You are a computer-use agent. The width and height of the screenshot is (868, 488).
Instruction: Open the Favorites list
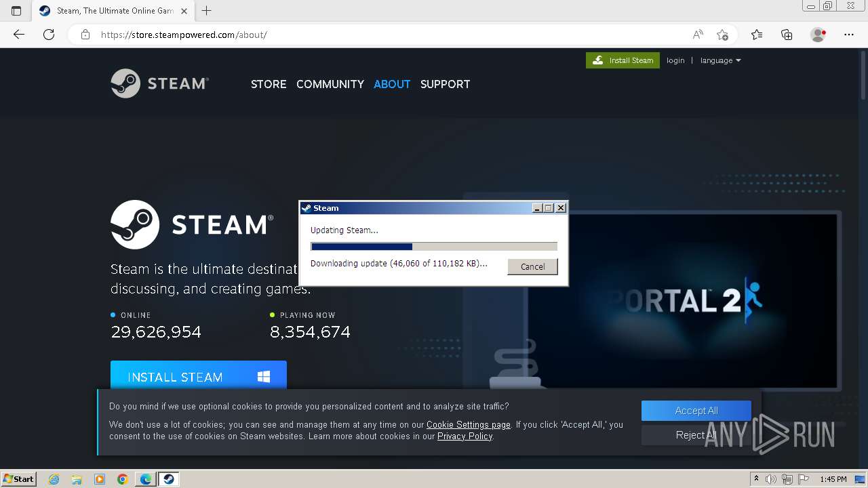coord(757,35)
